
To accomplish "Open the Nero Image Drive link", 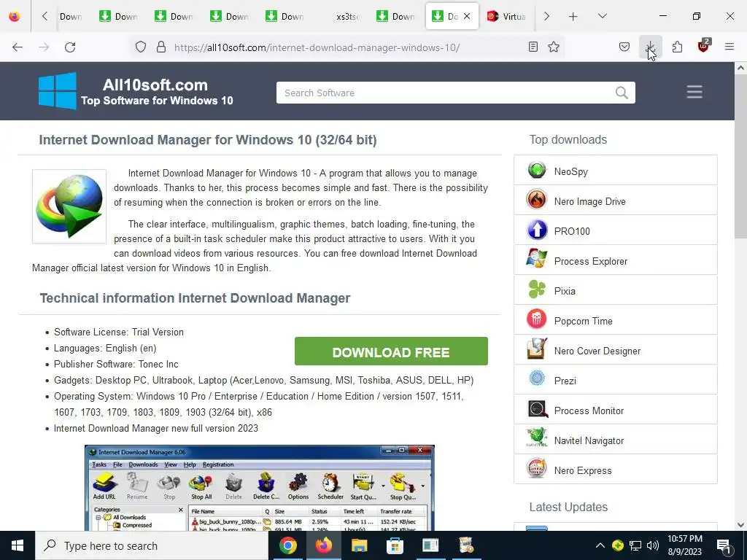I will click(x=589, y=201).
